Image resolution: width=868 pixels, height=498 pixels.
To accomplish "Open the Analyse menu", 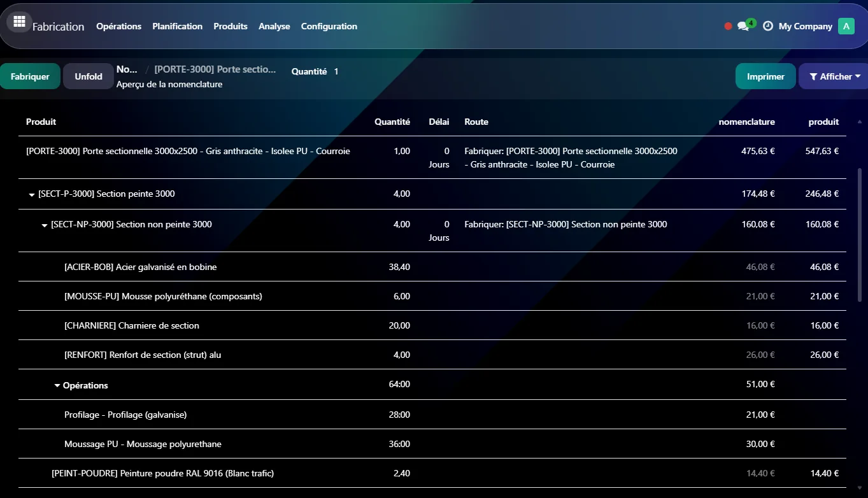I will point(274,26).
